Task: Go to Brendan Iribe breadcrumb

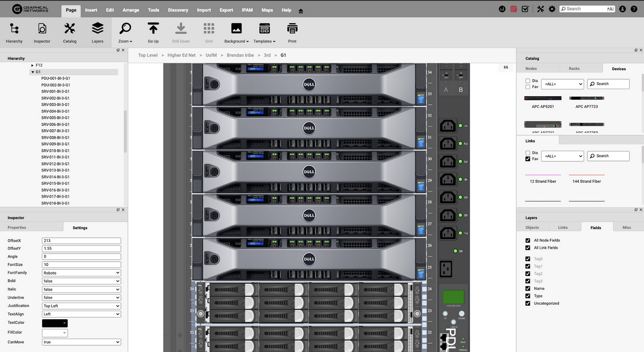Action: pyautogui.click(x=240, y=55)
